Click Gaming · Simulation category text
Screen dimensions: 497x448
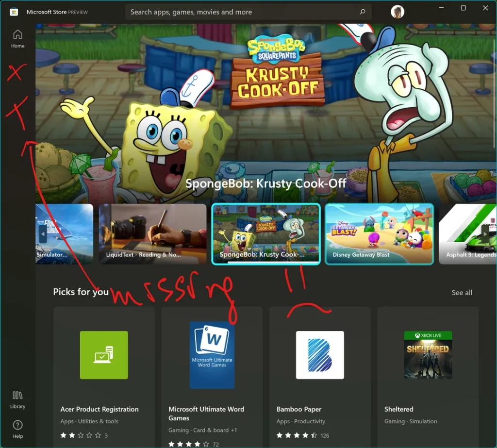click(x=411, y=421)
